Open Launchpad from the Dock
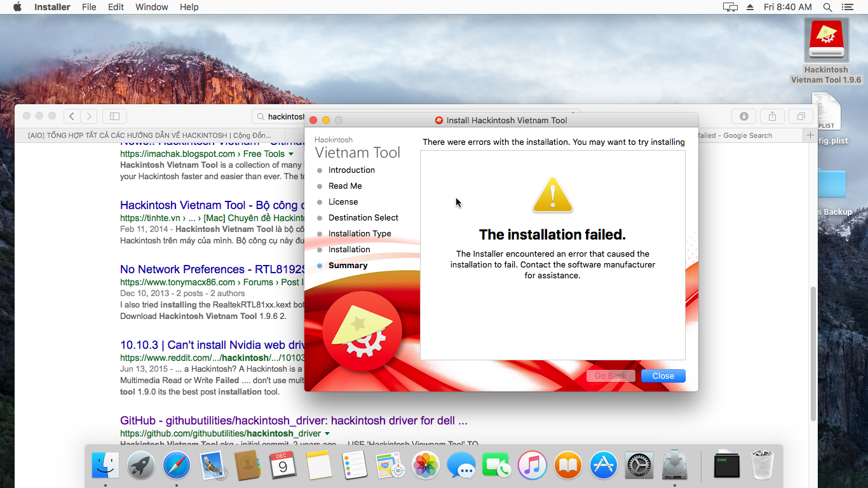868x488 pixels. pos(141,466)
